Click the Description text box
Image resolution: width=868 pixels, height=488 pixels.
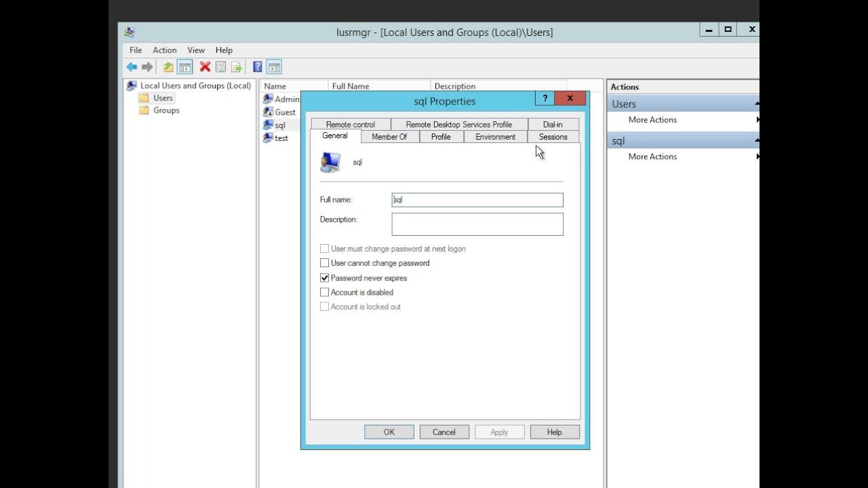click(x=477, y=224)
